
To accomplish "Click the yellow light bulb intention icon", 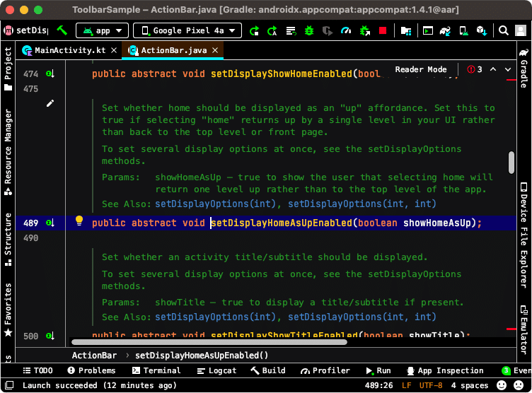I will 79,221.
